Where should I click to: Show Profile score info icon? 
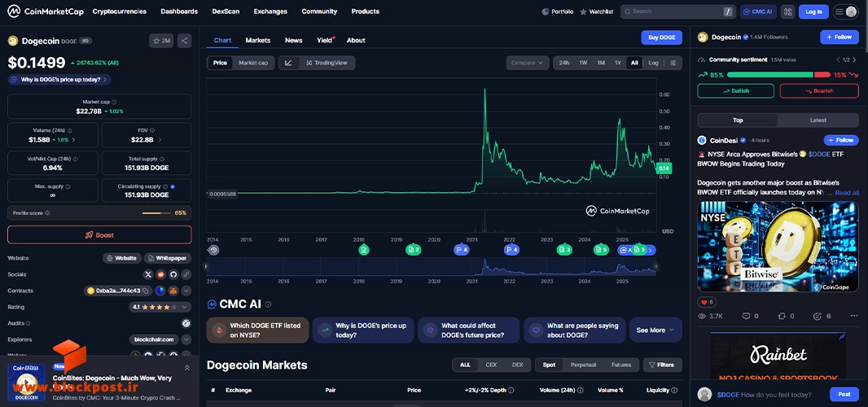[x=47, y=213]
